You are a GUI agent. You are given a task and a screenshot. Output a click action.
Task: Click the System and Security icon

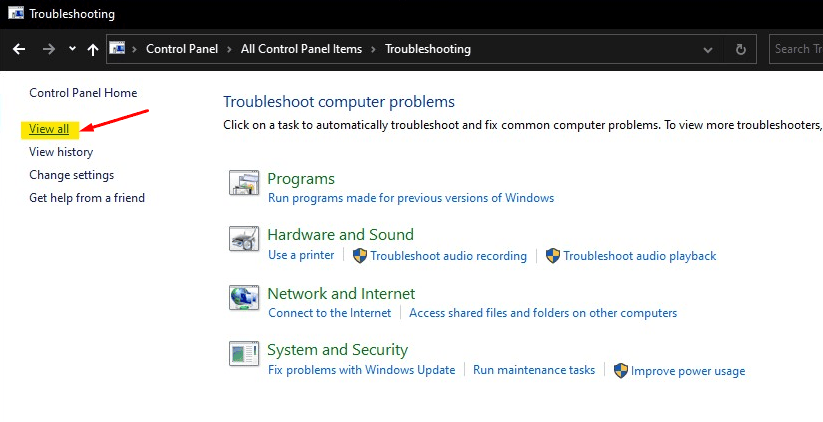245,354
